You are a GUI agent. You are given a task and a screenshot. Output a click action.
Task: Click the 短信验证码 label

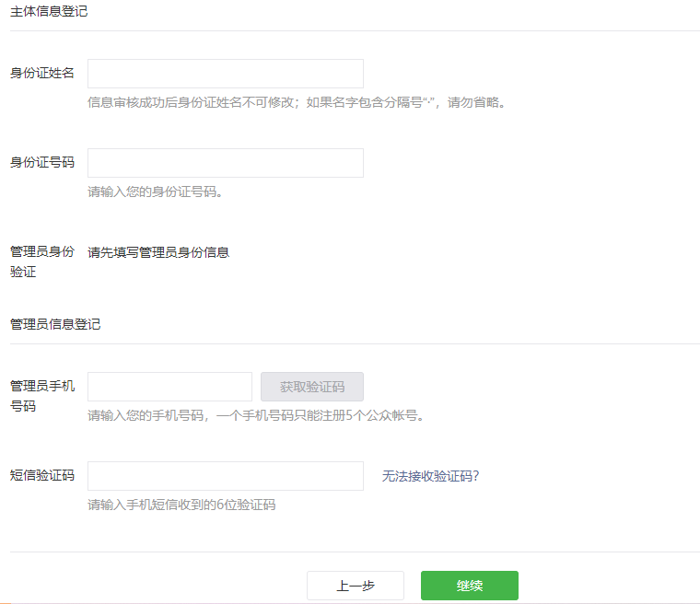click(x=42, y=475)
